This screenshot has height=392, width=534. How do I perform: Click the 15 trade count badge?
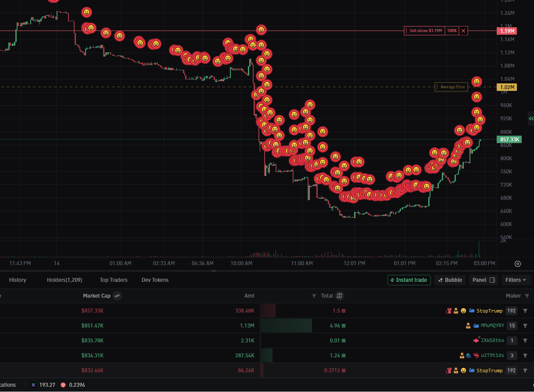[x=512, y=326]
